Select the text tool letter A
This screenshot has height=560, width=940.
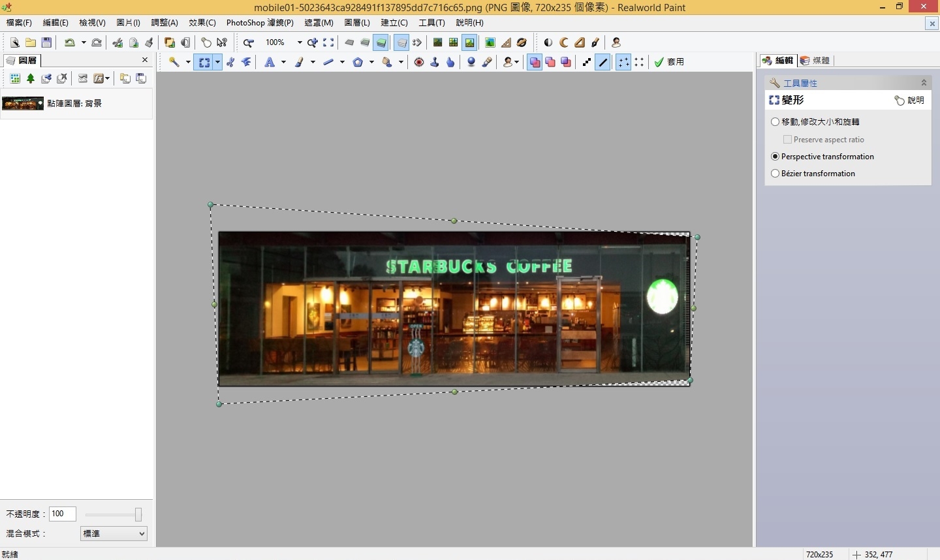pos(269,62)
